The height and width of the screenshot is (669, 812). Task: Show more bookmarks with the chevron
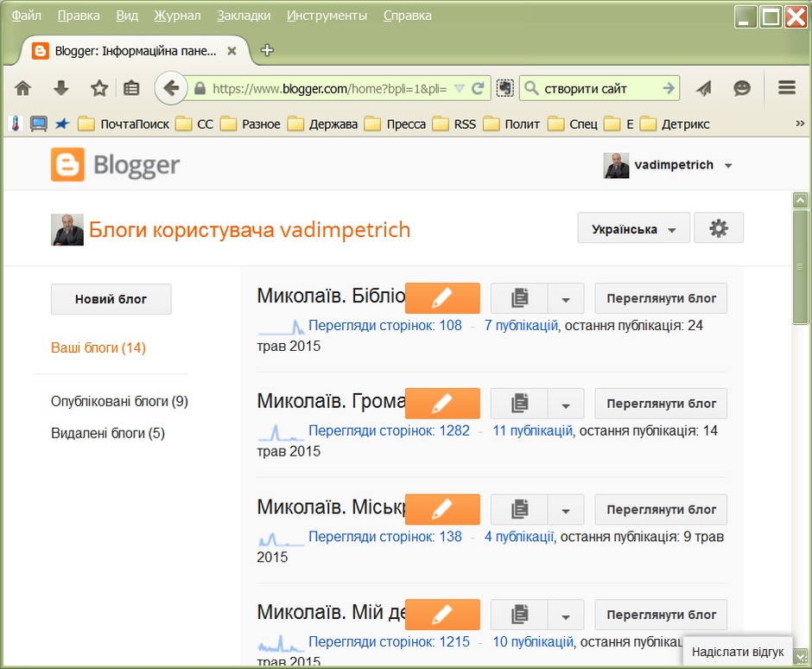pyautogui.click(x=800, y=124)
